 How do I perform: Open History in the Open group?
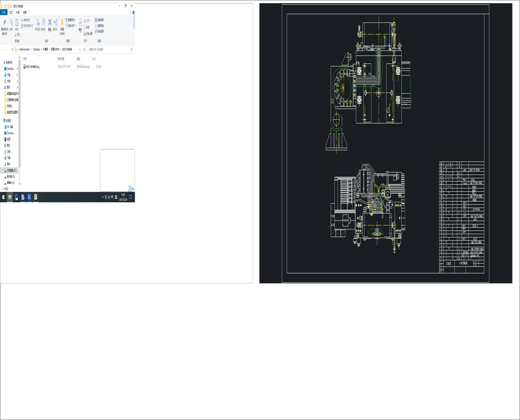coord(88,34)
